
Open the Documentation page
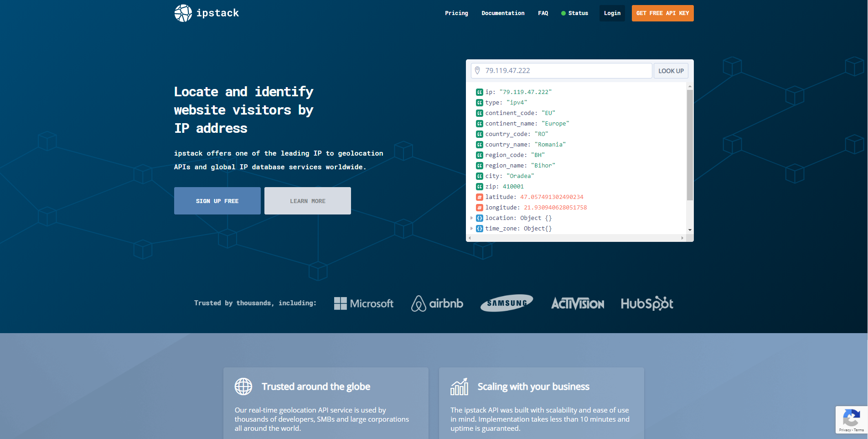pos(503,13)
